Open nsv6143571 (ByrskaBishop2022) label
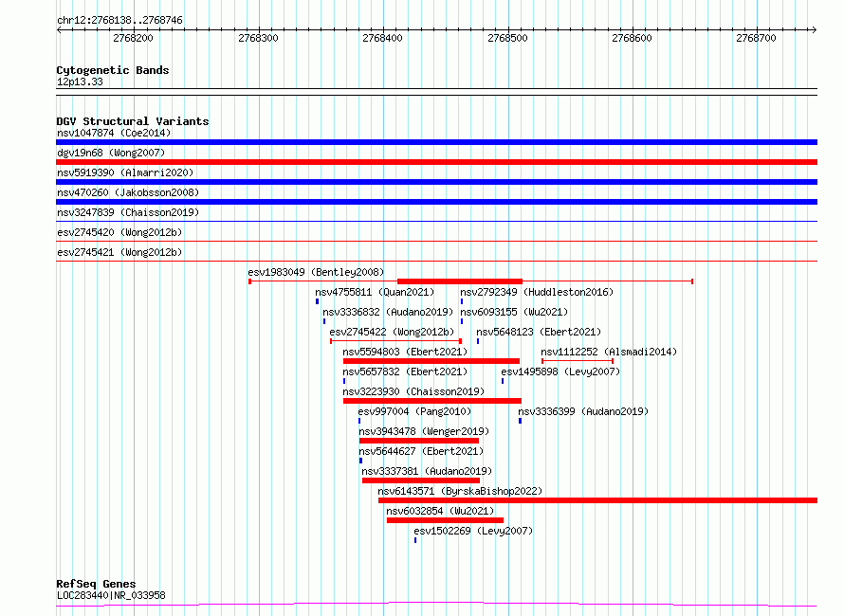The width and height of the screenshot is (844, 616). (460, 491)
